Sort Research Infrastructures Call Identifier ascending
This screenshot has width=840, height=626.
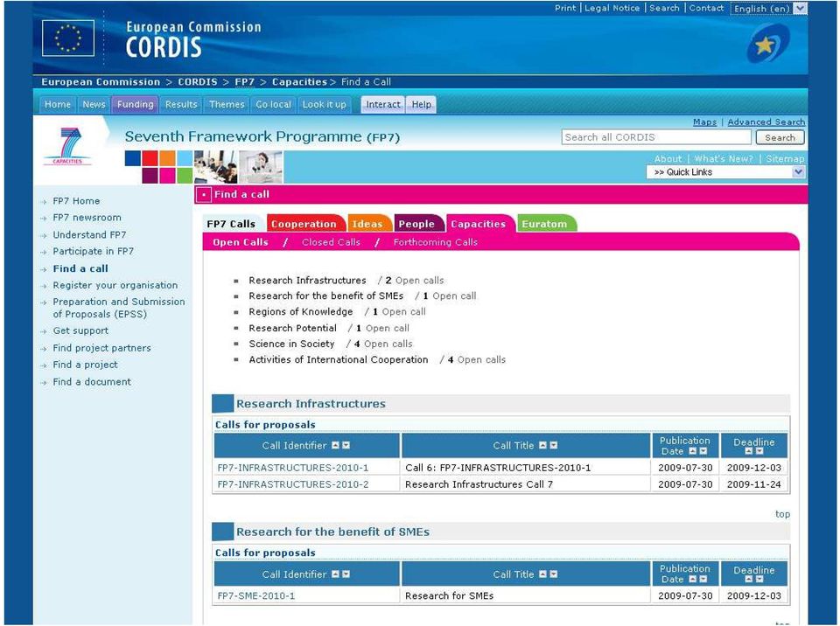tap(335, 445)
